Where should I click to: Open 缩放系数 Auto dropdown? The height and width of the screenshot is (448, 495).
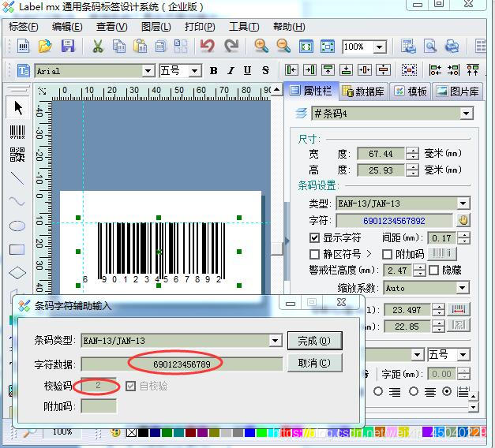[x=462, y=288]
